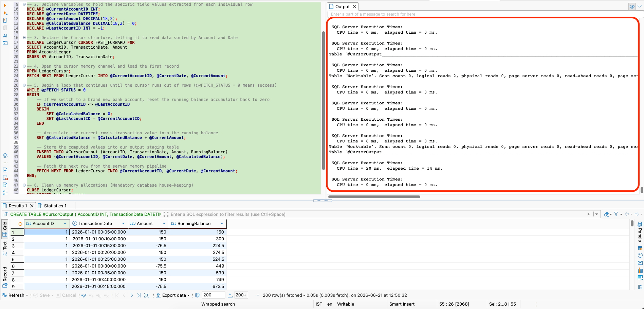Viewport: 644px width, 309px height.
Task: Close the Results 1 tab
Action: [32, 206]
